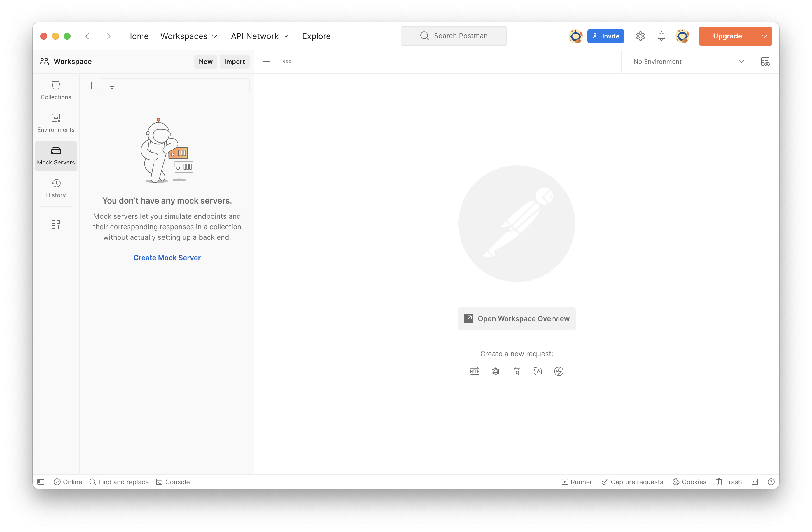Click the Create Mock Server link

(167, 258)
